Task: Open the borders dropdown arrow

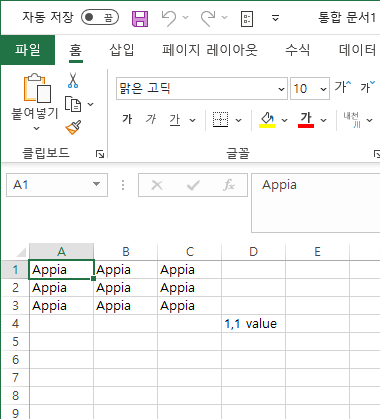Action: [x=238, y=120]
